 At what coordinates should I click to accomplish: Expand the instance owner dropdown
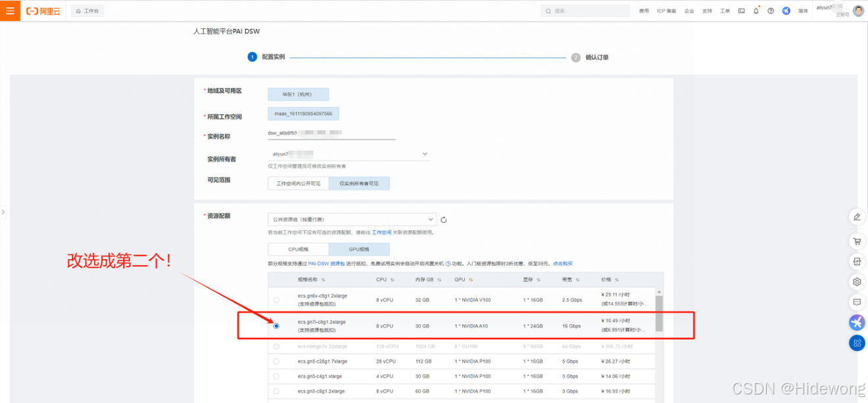(425, 154)
